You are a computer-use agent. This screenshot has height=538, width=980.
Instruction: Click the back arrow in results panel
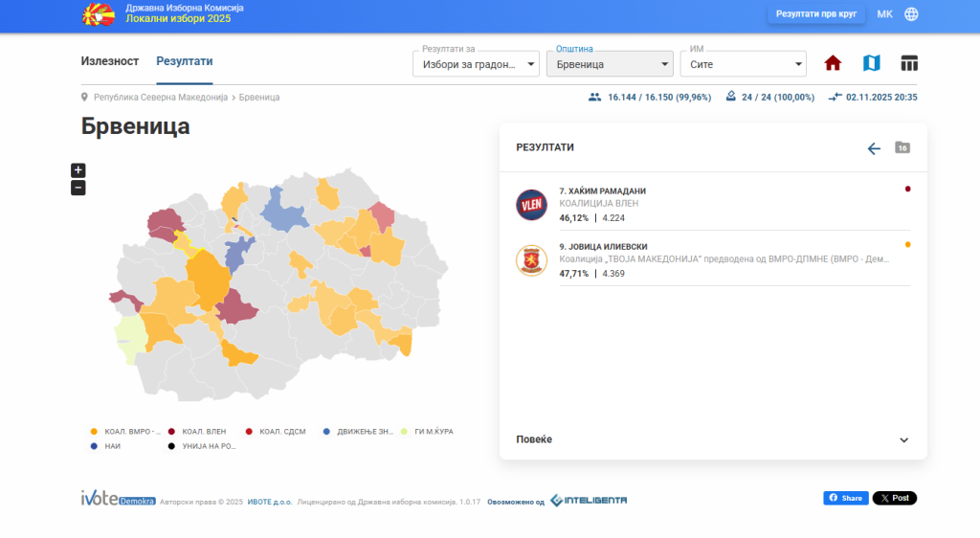[x=874, y=148]
